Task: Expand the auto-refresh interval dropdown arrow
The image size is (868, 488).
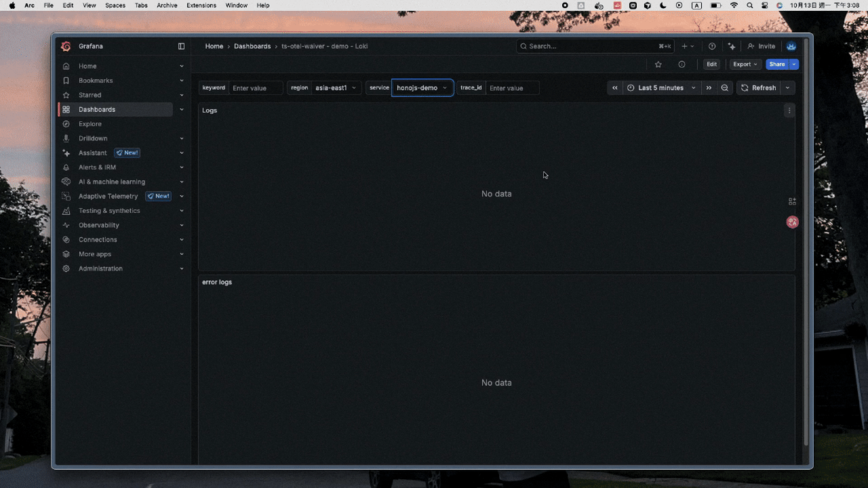Action: click(787, 88)
